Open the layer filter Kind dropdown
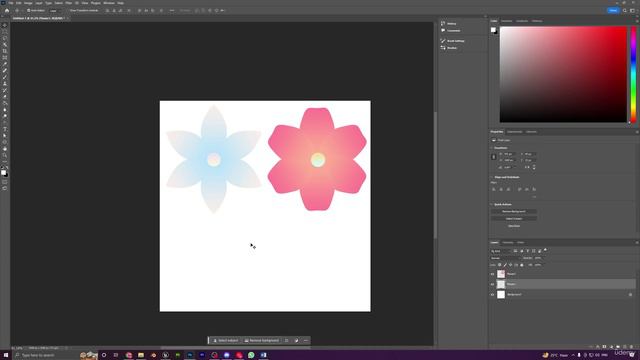The image size is (640, 360). pos(500,251)
